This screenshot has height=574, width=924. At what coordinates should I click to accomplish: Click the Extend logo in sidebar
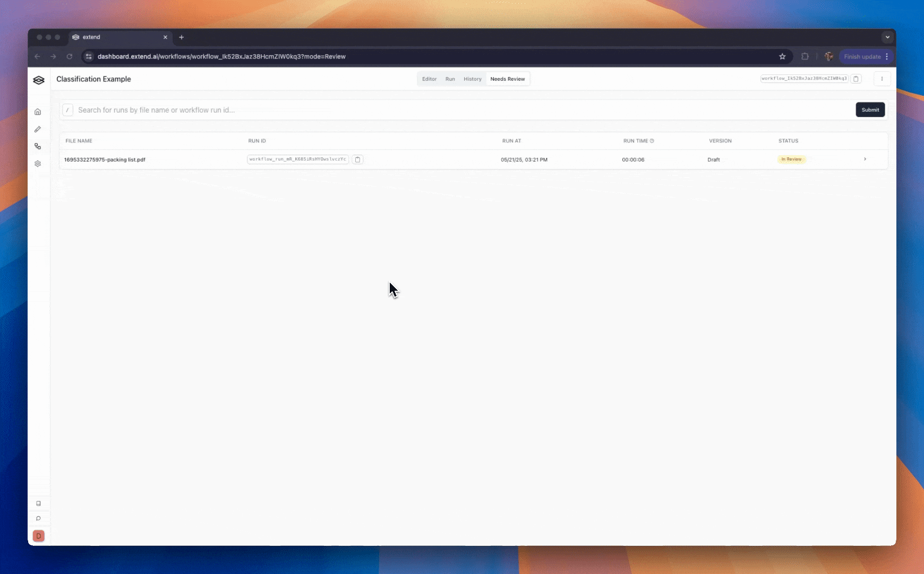point(39,80)
